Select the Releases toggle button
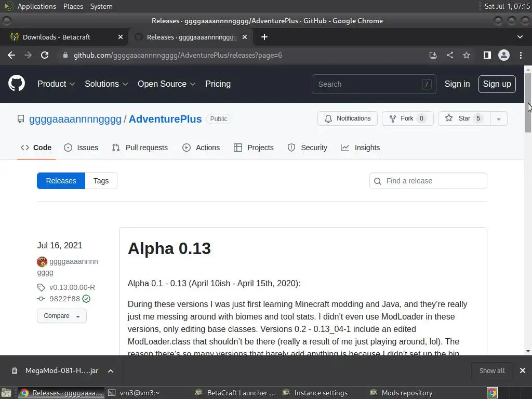Screen dimensions: 532x399 (61, 181)
